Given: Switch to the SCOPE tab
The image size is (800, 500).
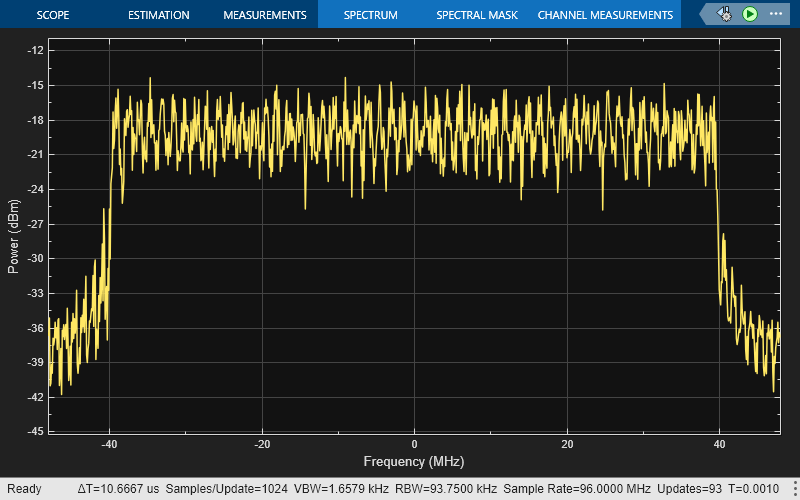Looking at the screenshot, I should (53, 15).
